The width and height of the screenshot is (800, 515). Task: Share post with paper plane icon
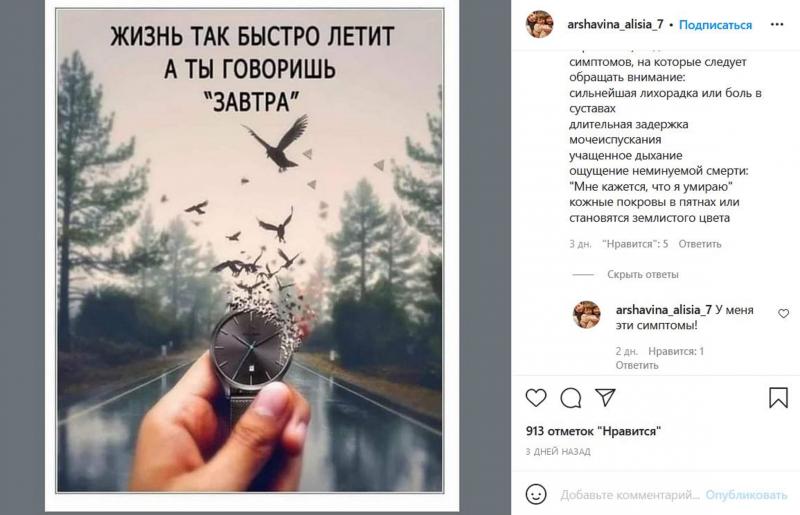(605, 397)
